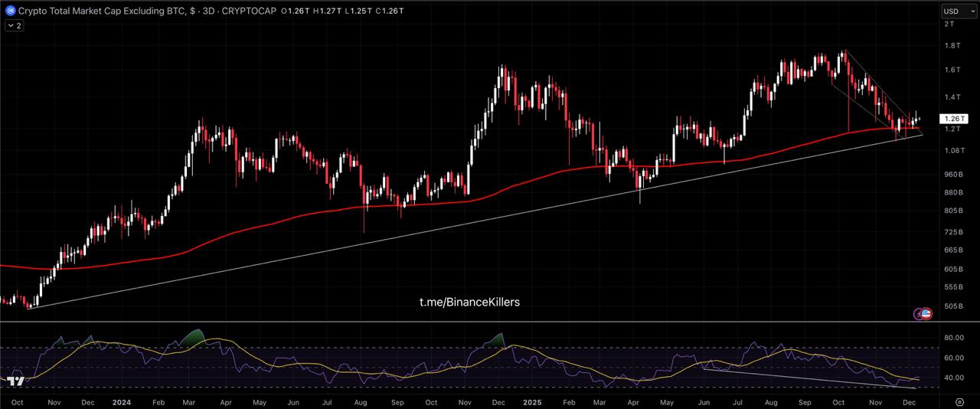
Task: Click the CRYPTOCAP symbol logo icon
Action: click(11, 11)
